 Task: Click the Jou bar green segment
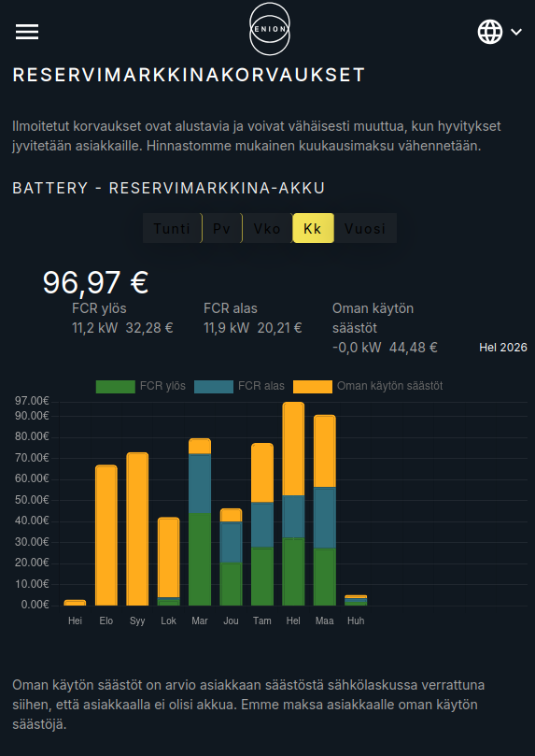[231, 584]
